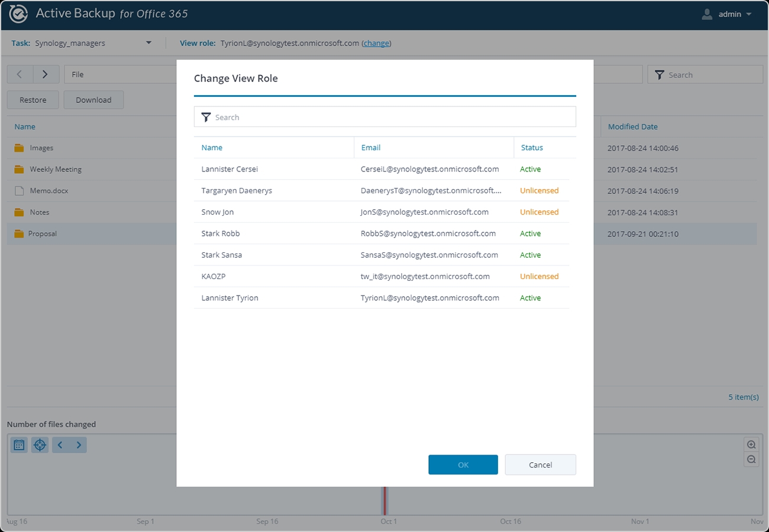Click the filter icon in dialog search
The image size is (769, 532).
(206, 117)
